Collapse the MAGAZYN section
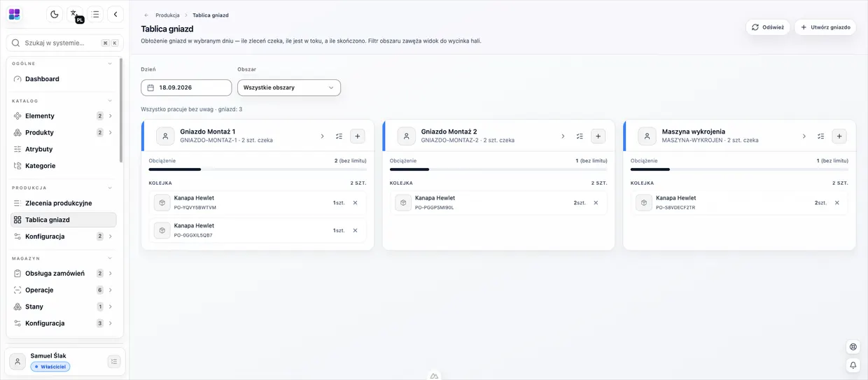The width and height of the screenshot is (868, 380). (x=110, y=258)
